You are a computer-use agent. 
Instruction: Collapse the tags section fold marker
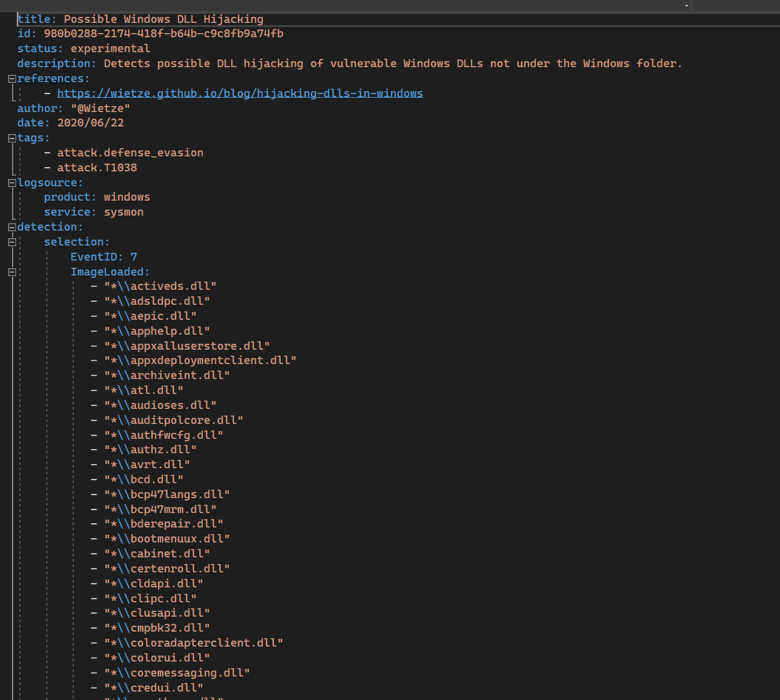(11, 137)
